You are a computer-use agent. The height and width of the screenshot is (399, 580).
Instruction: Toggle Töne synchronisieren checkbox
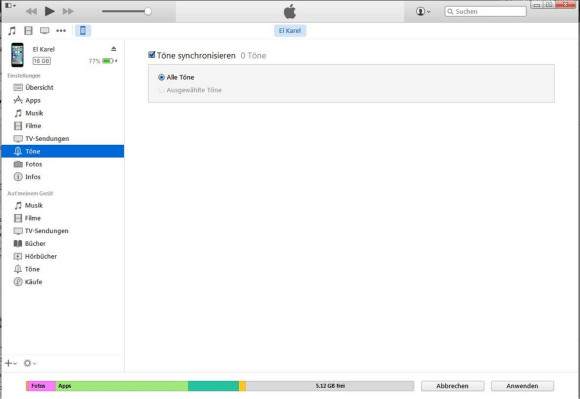coord(152,55)
